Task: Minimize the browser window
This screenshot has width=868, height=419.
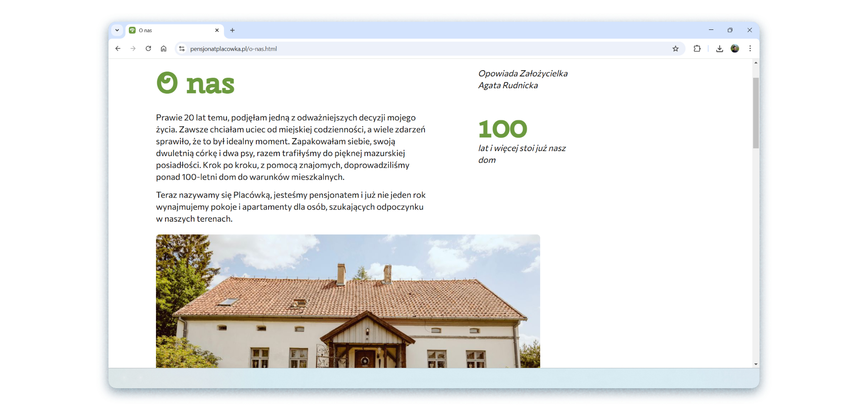Action: [x=711, y=30]
